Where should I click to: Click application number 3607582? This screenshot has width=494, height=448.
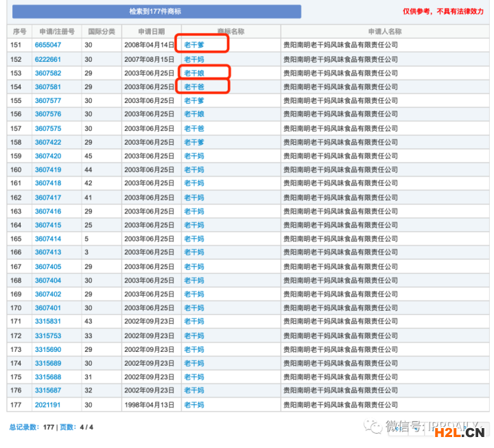pos(48,73)
